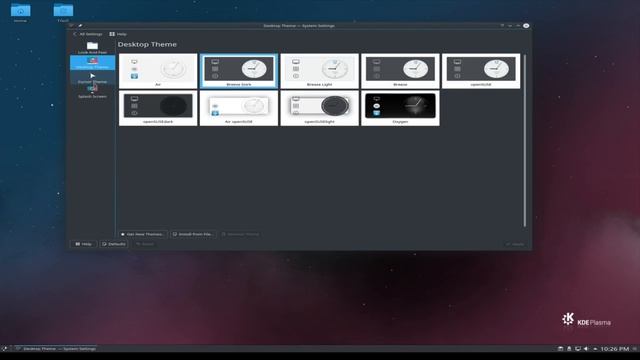
Task: Go back to All Settings
Action: [87, 34]
